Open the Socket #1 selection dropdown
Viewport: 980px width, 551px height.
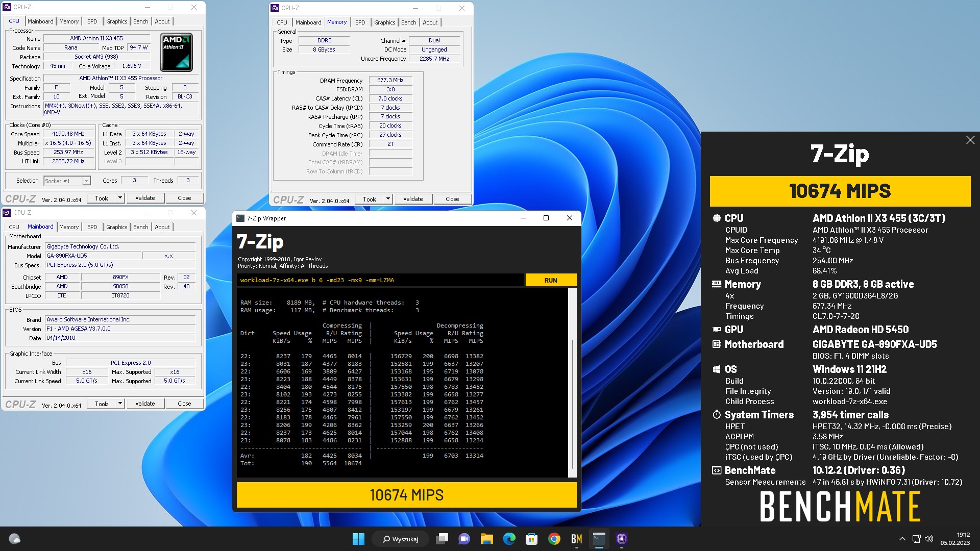67,181
